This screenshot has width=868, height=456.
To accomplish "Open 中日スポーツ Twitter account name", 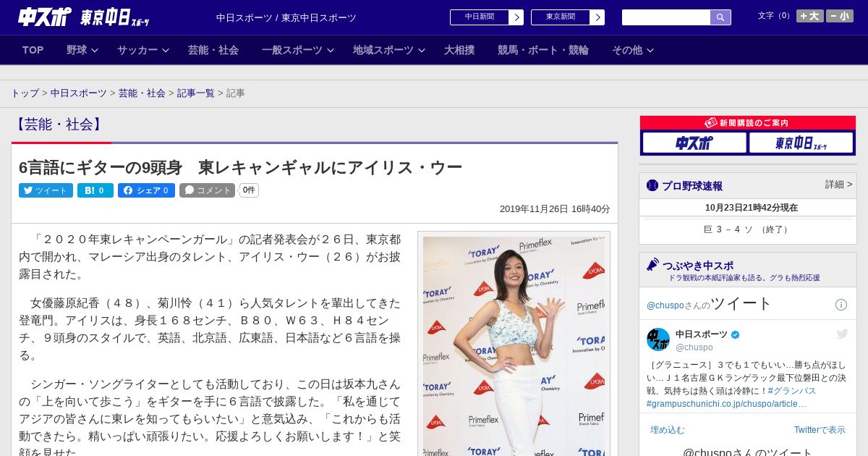I will 702,334.
